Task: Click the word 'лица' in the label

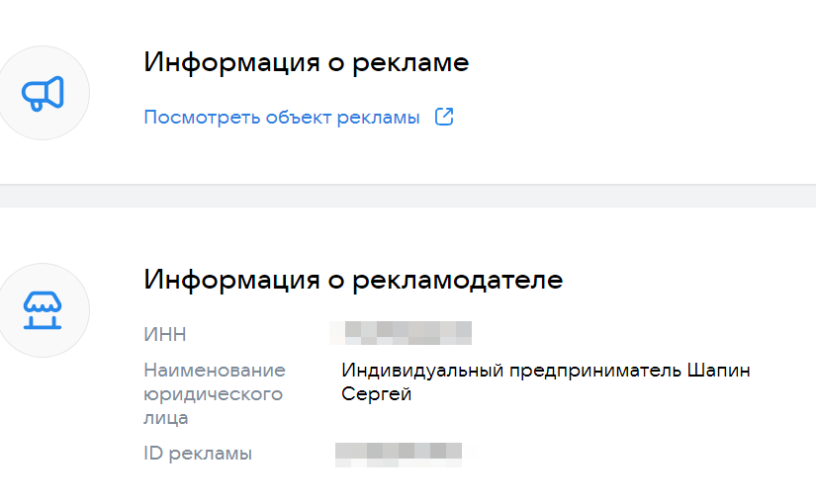Action: (x=166, y=418)
